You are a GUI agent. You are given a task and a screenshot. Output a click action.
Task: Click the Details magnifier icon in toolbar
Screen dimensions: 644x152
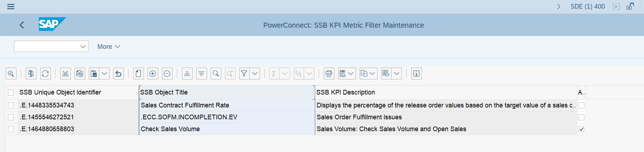tap(11, 74)
